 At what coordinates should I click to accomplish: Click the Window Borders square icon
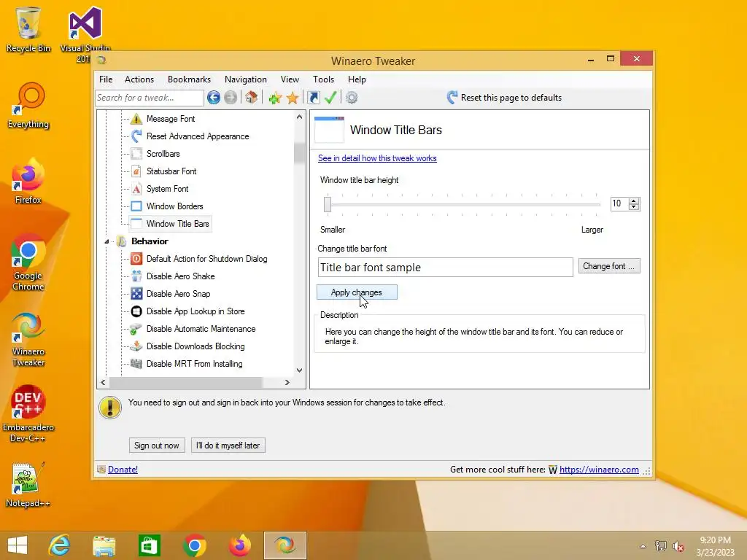tap(136, 206)
